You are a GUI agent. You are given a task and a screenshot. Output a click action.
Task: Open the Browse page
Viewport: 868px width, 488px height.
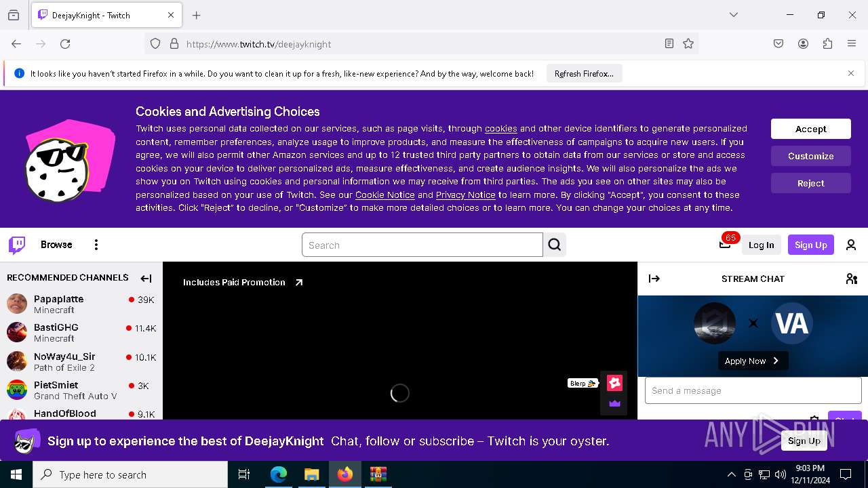56,245
